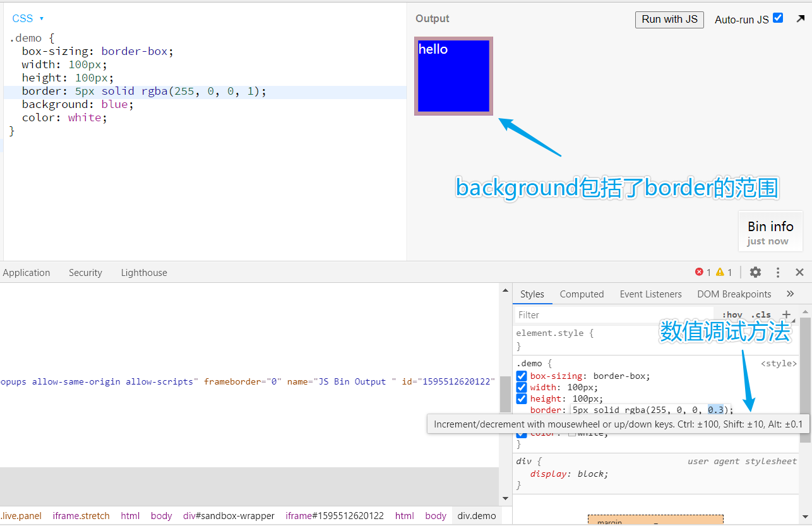Click the Run with JS button
The image size is (812, 526).
point(669,19)
